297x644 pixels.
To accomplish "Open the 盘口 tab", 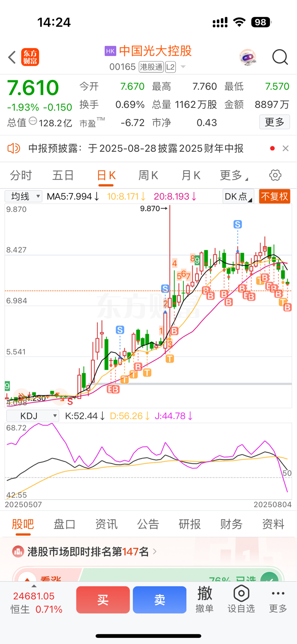I will coord(64,524).
